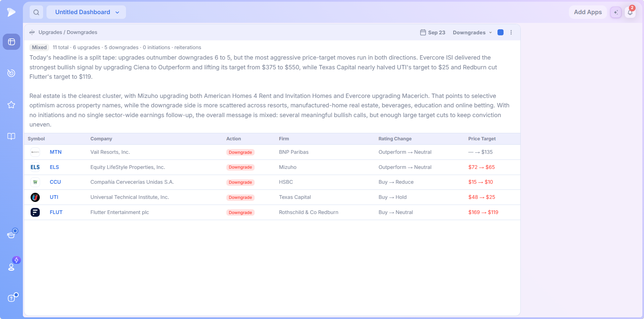Screen dimensions: 644x319
Task: Open the widget three-dot options menu
Action: pyautogui.click(x=511, y=32)
